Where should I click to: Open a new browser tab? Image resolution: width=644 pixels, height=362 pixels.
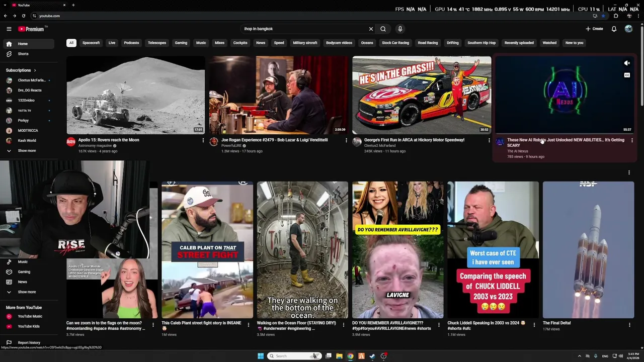[x=73, y=5]
